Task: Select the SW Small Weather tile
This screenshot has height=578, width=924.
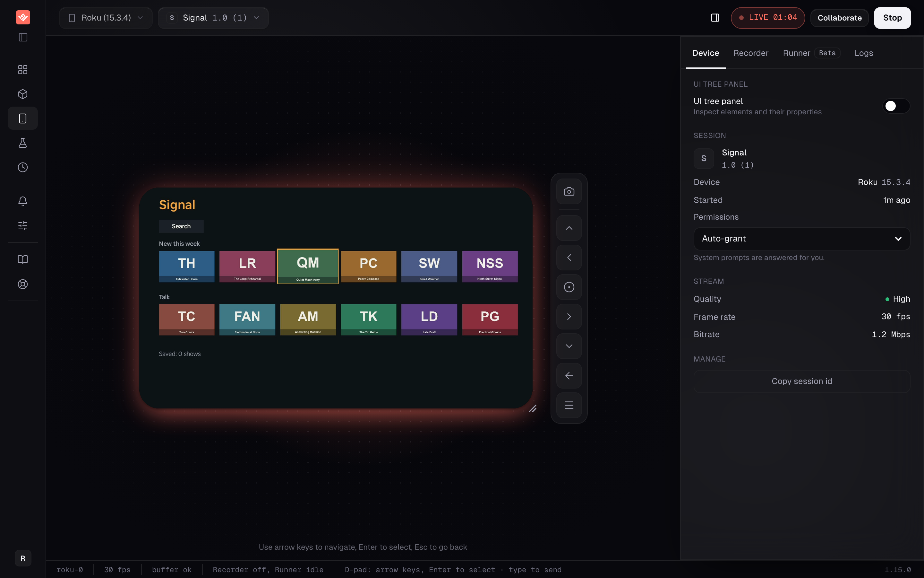Action: tap(429, 267)
